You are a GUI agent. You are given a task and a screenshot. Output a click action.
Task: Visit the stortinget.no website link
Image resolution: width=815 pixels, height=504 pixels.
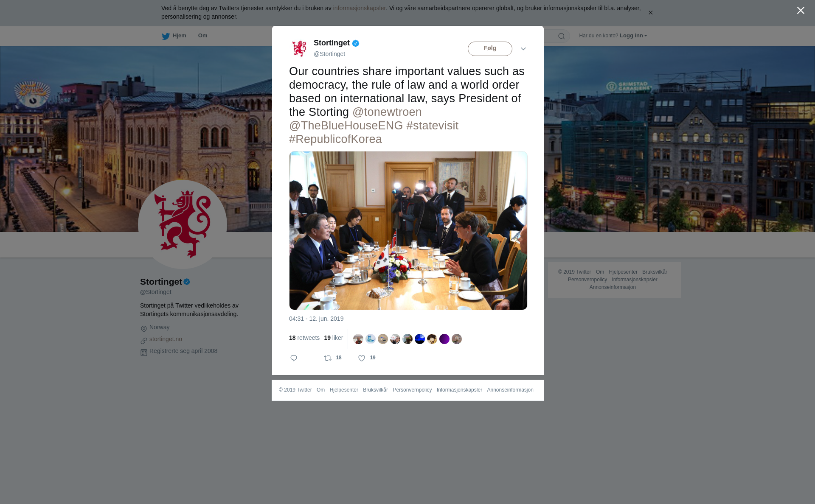click(x=166, y=339)
